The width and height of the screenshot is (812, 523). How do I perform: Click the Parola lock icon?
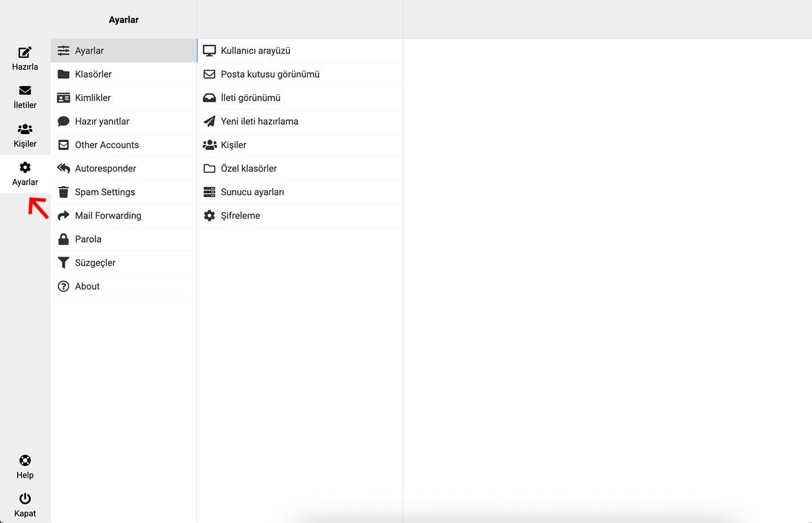point(64,239)
